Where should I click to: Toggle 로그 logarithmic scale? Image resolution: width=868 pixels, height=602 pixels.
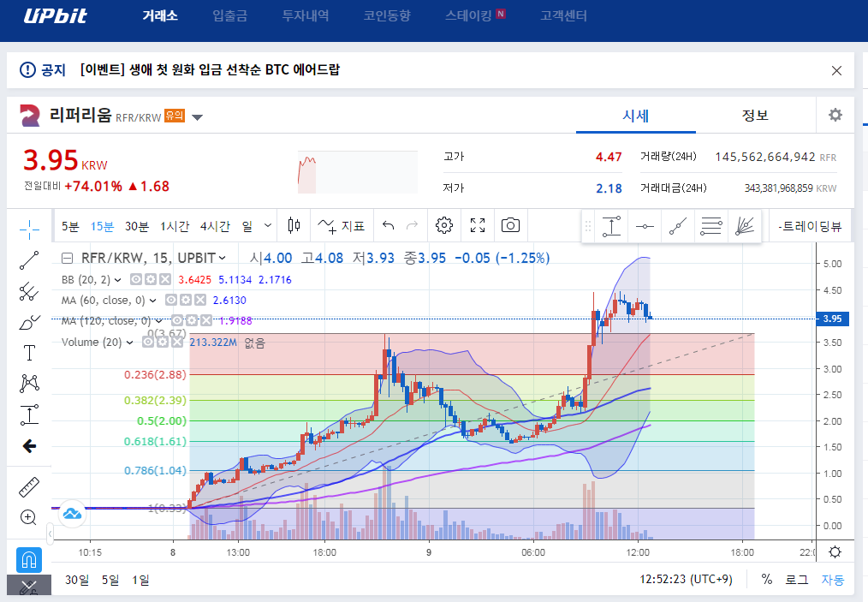[797, 580]
